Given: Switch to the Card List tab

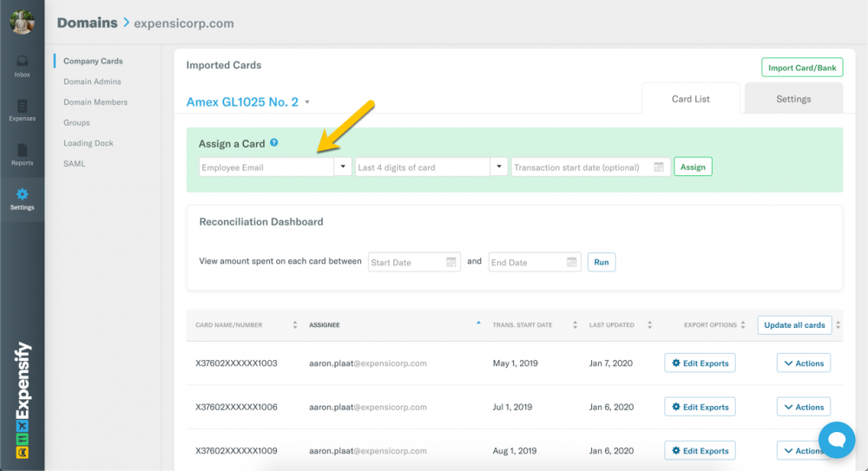Looking at the screenshot, I should coord(690,99).
